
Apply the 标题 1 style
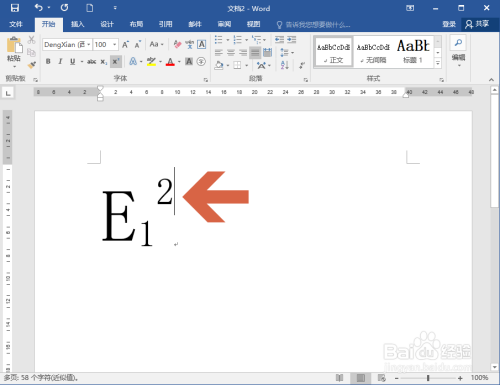pyautogui.click(x=413, y=52)
